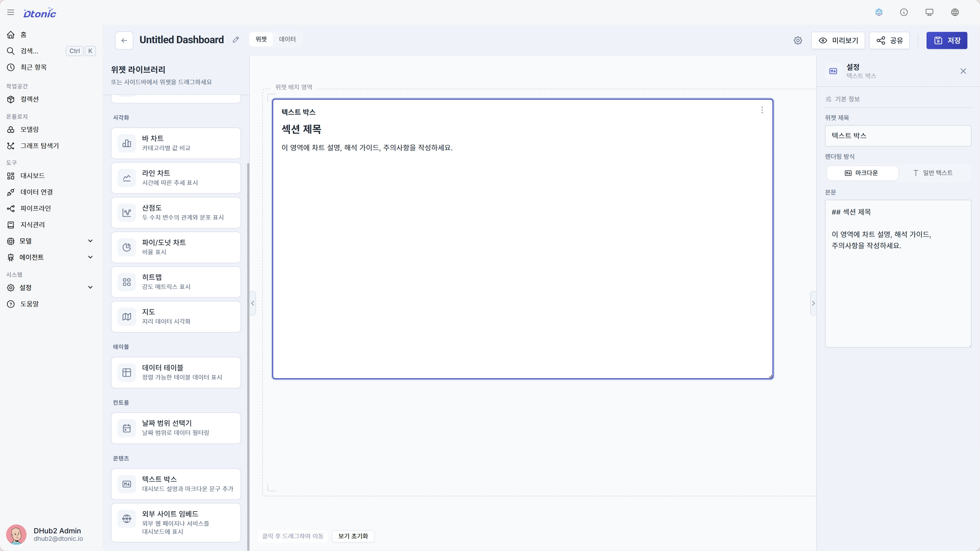Switch to the 데이터 tab
Image resolution: width=980 pixels, height=551 pixels.
point(287,39)
